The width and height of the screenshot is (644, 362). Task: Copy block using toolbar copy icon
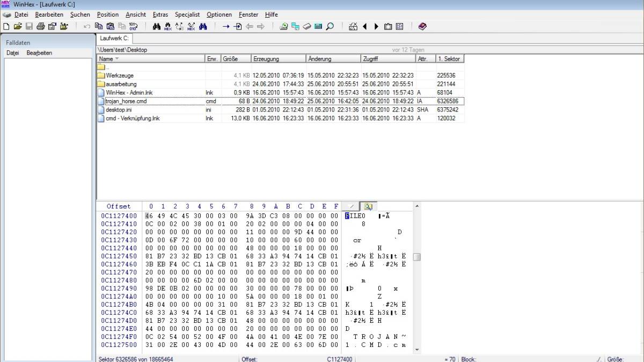(99, 26)
